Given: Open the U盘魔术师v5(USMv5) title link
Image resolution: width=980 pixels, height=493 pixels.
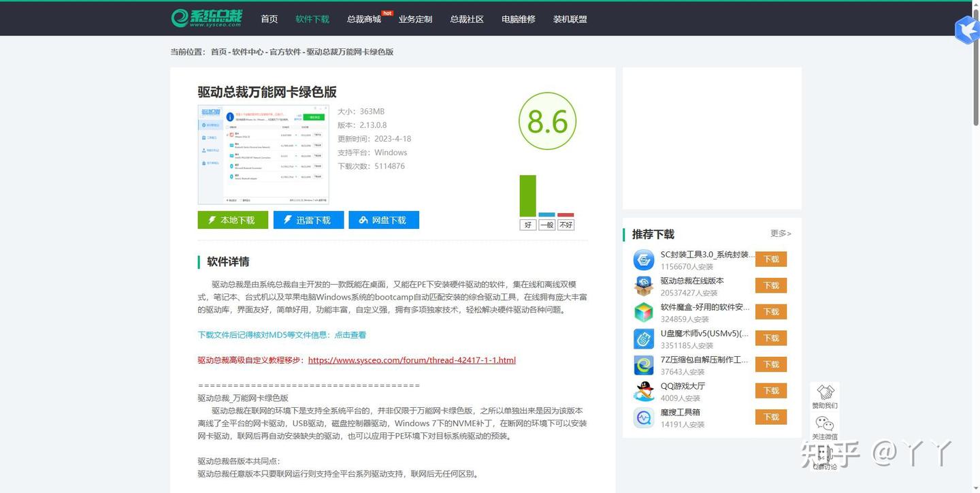Looking at the screenshot, I should (x=704, y=334).
